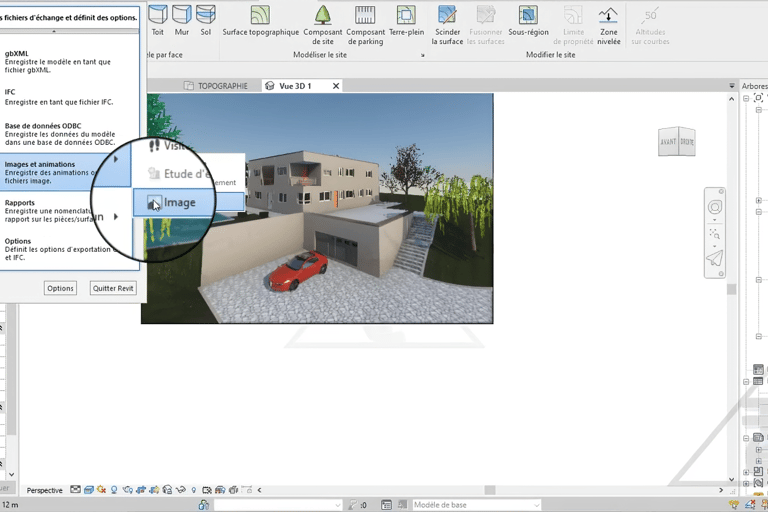Viewport: 768px width, 512px height.
Task: Click horizontal scrollbar right arrow
Action: [721, 490]
